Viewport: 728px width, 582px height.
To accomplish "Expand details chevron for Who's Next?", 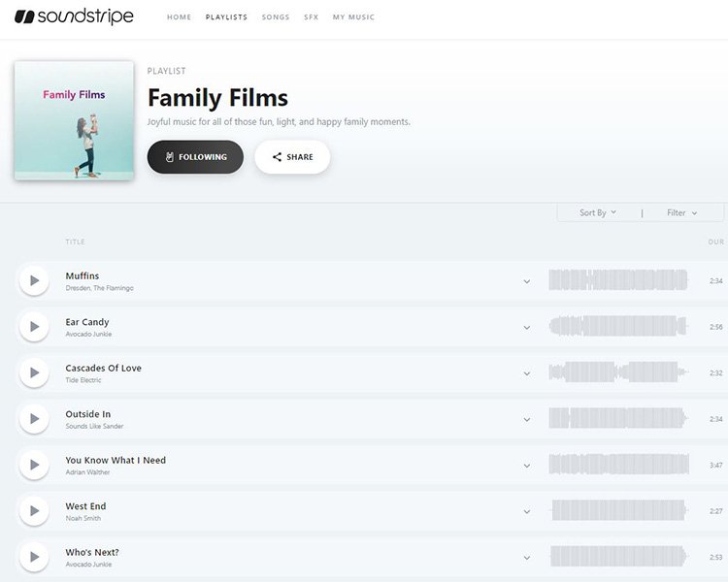I will tap(527, 558).
